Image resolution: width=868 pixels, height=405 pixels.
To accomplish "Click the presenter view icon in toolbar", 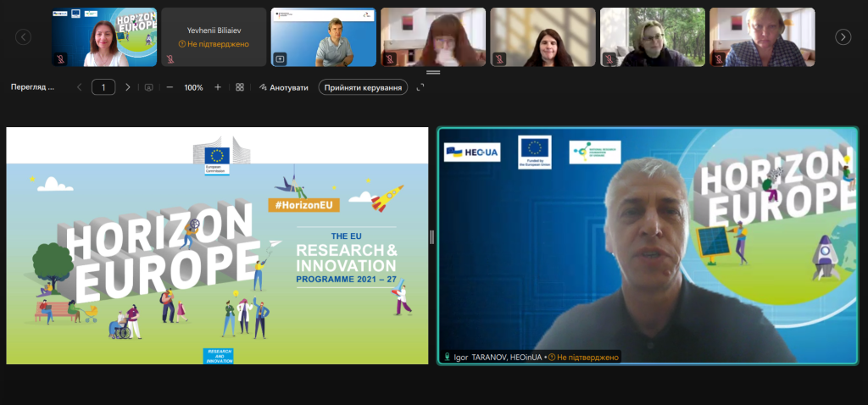I will (148, 87).
